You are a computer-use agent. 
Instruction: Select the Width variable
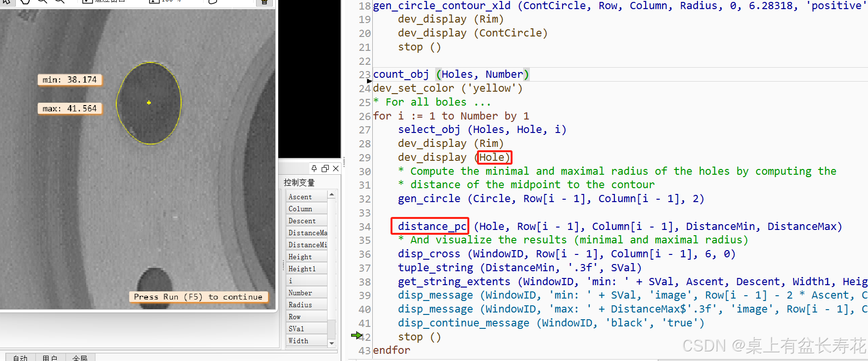pos(306,341)
